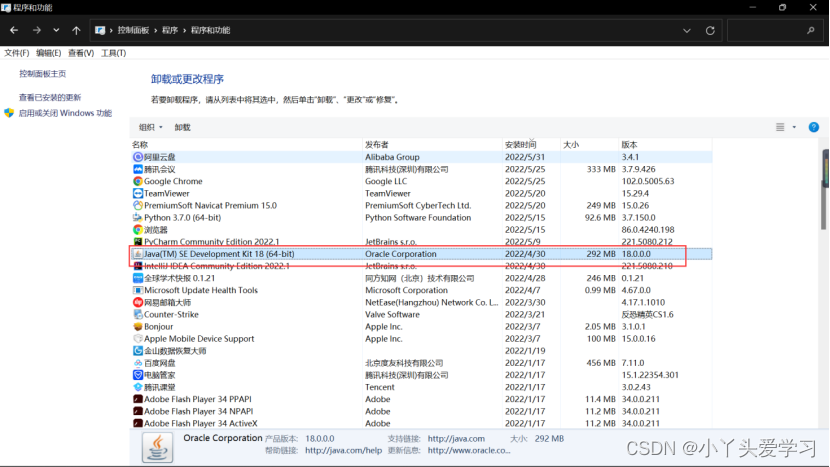Select Microsoft Update Health Tools icon
This screenshot has width=830, height=467.
click(x=138, y=290)
